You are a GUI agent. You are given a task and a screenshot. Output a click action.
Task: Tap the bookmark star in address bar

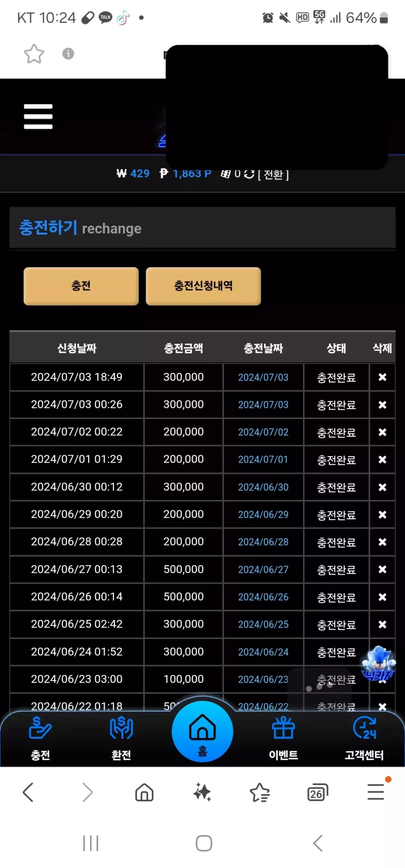point(34,54)
